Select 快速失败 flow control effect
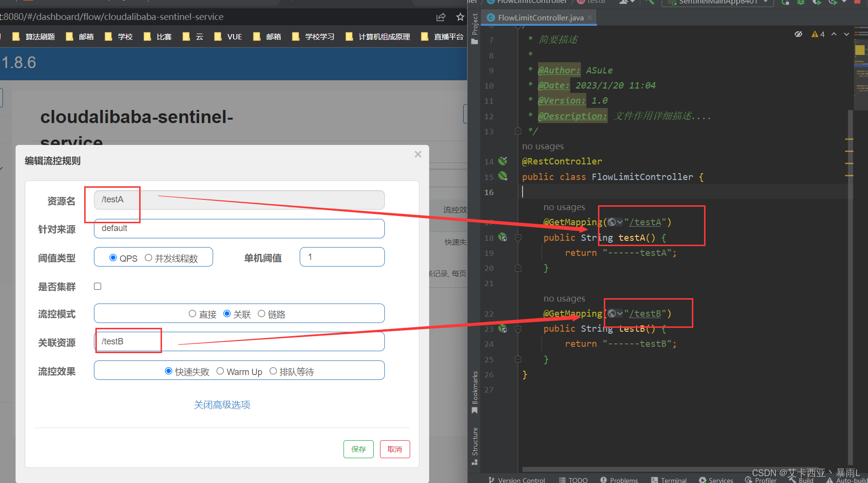The width and height of the screenshot is (868, 483). tap(168, 371)
